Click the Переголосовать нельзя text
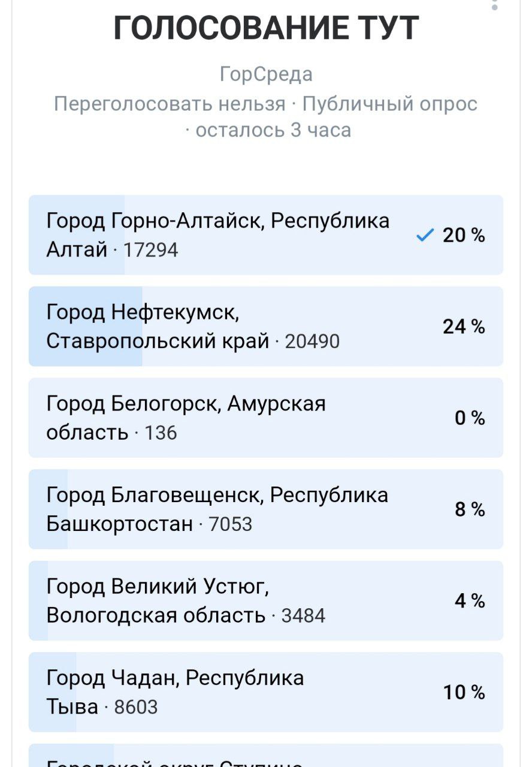Screen dimensions: 532x767 coord(170,104)
